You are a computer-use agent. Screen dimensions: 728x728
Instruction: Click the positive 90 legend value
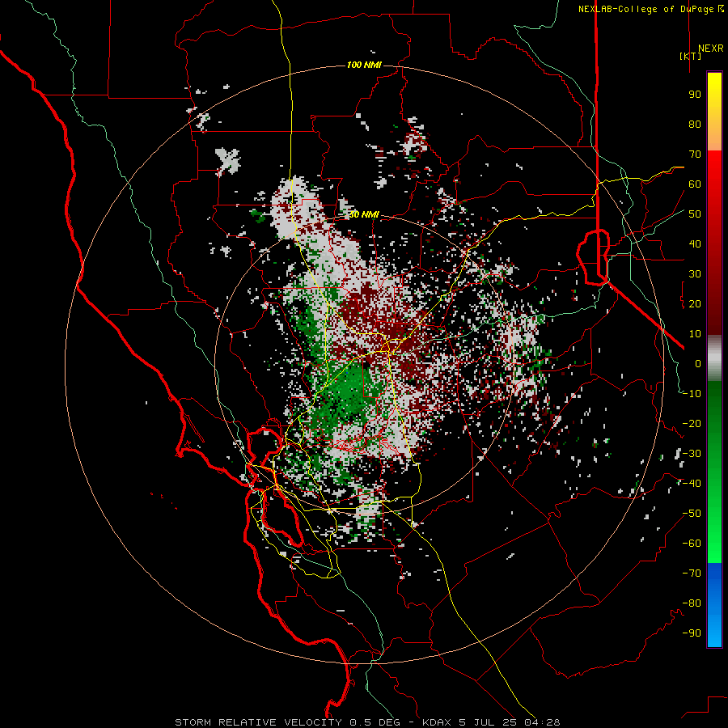click(695, 95)
